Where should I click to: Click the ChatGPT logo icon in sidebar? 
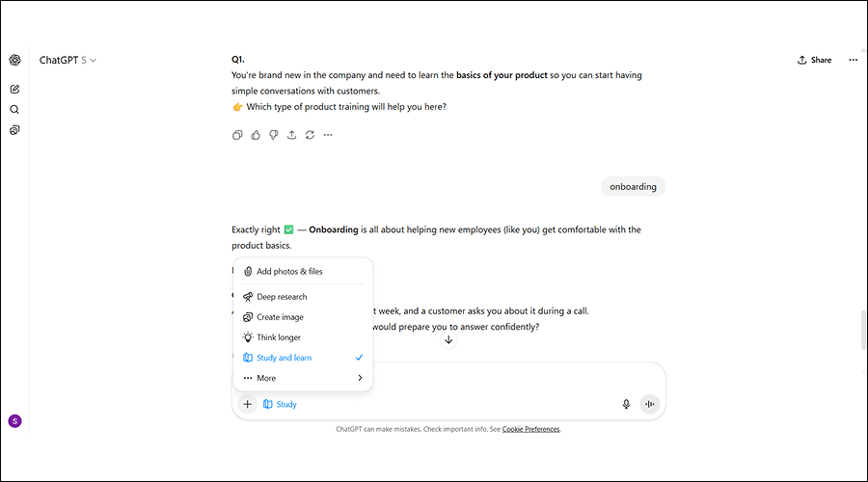[x=14, y=60]
